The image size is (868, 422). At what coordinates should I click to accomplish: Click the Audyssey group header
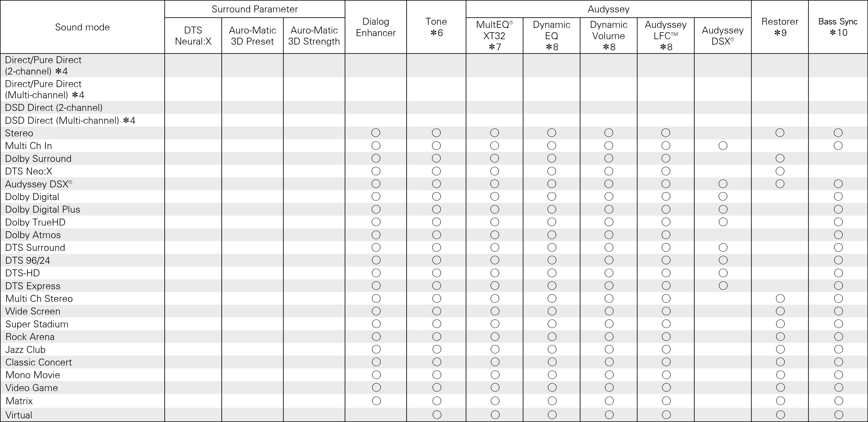(x=608, y=9)
